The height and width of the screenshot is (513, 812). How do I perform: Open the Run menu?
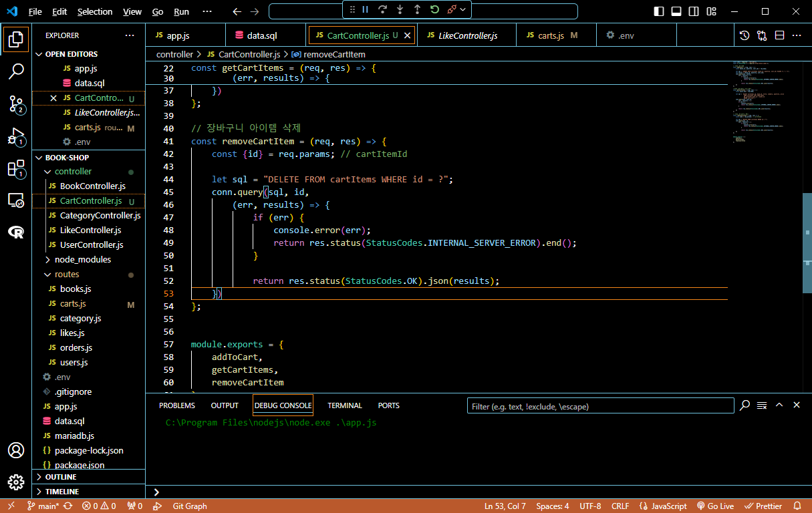pyautogui.click(x=181, y=11)
